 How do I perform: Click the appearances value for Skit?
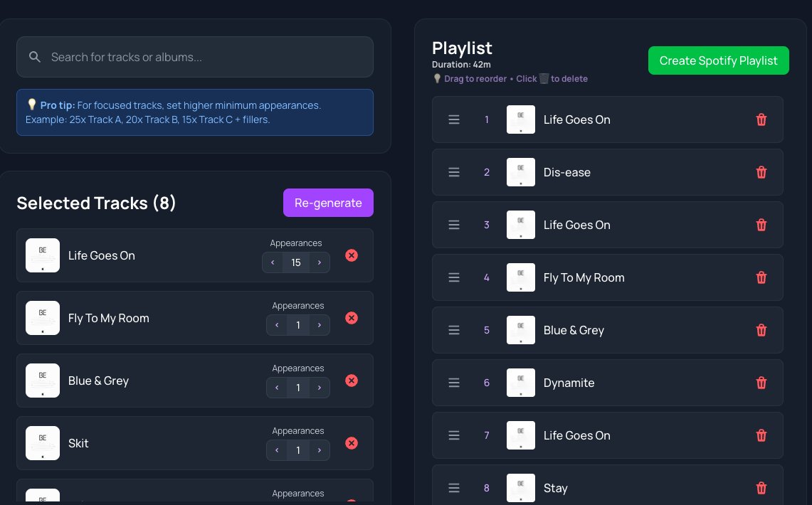coord(297,450)
